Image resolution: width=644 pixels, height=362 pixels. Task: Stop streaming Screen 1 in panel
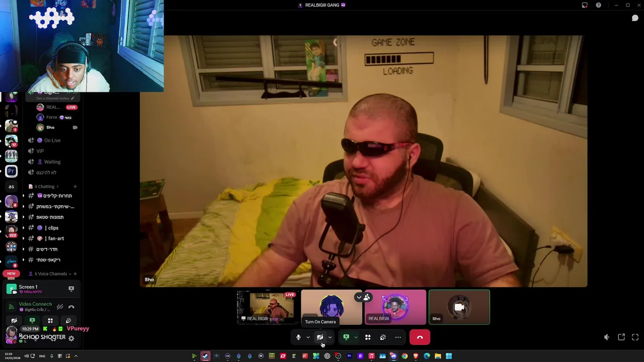click(x=71, y=289)
